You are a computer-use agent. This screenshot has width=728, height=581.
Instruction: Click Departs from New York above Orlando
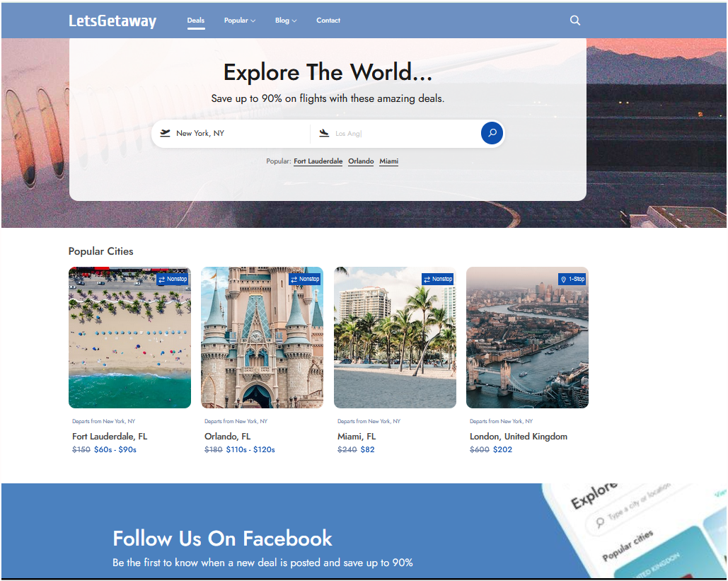click(236, 421)
